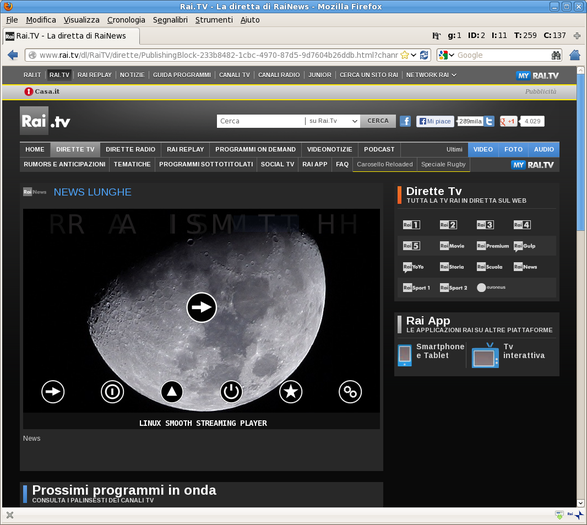Bookmark this page with the star icon
Viewport: 587px width, 525px height.
[404, 55]
